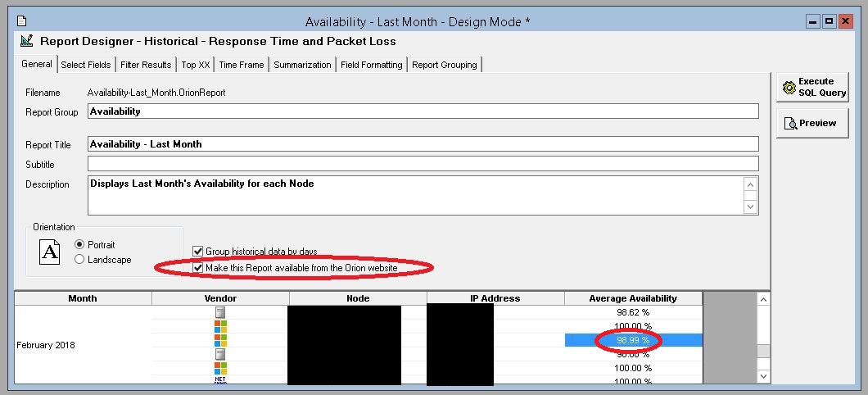Screen dimensions: 868x395
Task: Open the Filter Results tab
Action: coord(146,65)
